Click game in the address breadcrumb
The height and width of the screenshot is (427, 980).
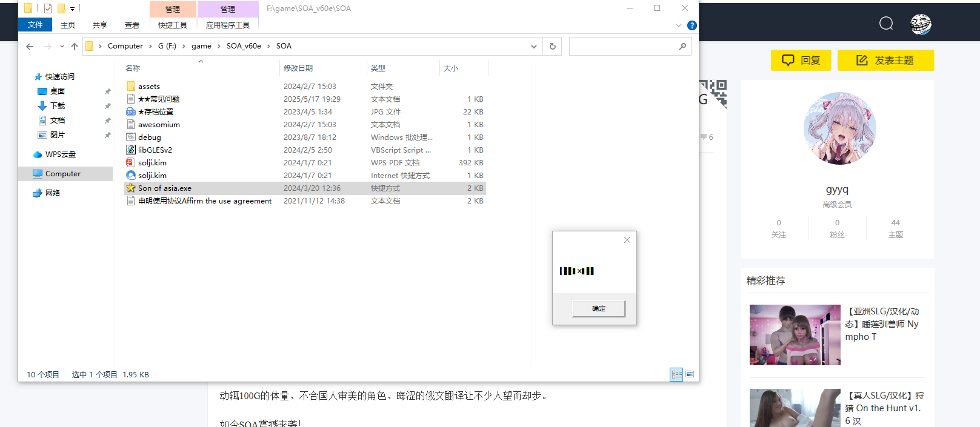pyautogui.click(x=201, y=46)
